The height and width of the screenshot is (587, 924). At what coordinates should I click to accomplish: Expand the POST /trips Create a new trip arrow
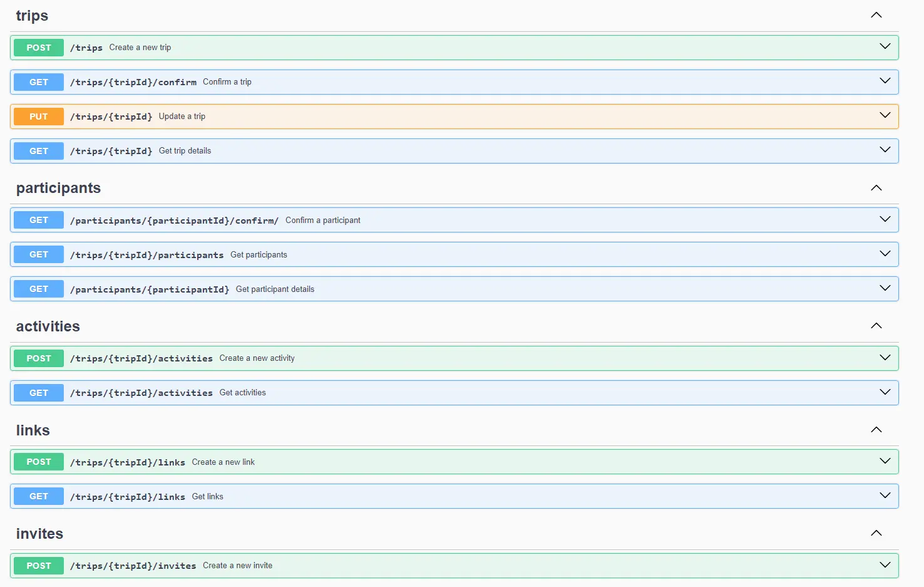[885, 46]
